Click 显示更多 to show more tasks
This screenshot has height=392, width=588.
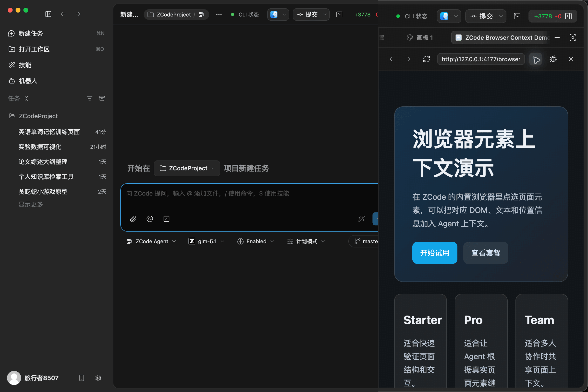[31, 205]
